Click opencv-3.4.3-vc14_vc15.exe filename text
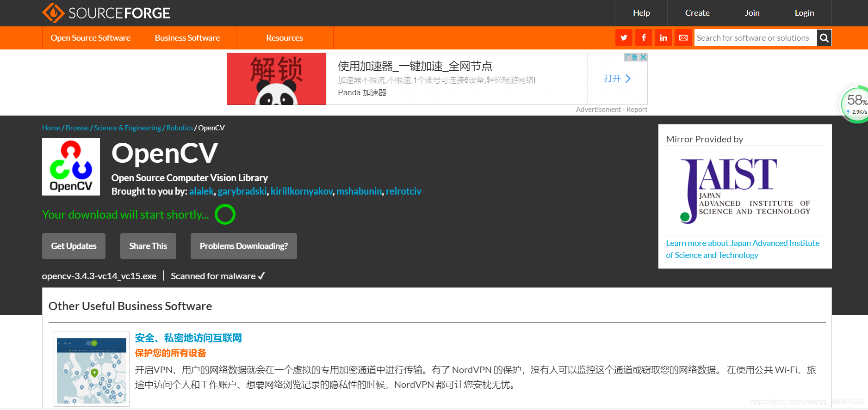The height and width of the screenshot is (410, 868). pyautogui.click(x=99, y=276)
